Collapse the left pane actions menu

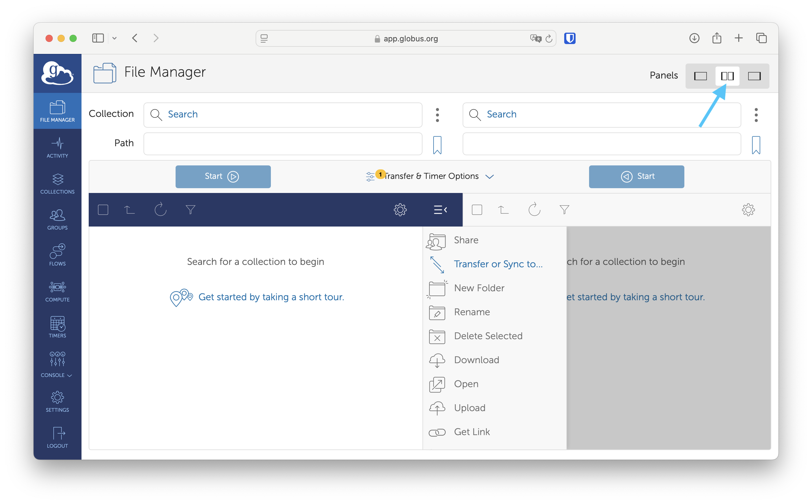pyautogui.click(x=440, y=210)
